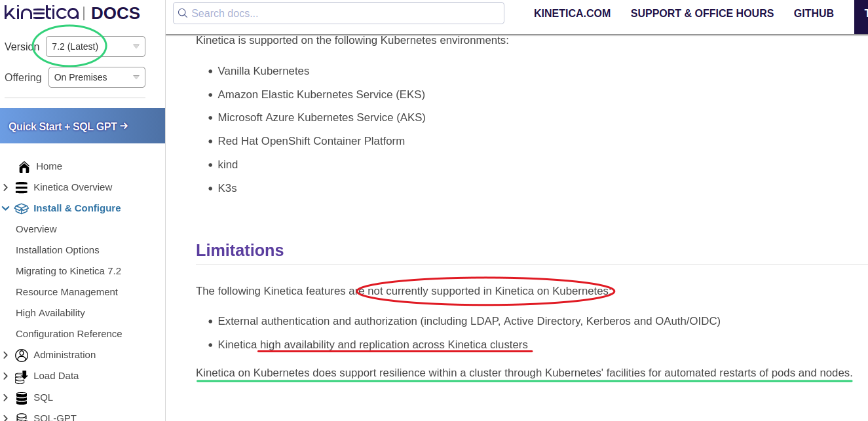Screen dimensions: 868x421
Task: Click Kinetica high availability and replication bullet
Action: [x=373, y=344]
